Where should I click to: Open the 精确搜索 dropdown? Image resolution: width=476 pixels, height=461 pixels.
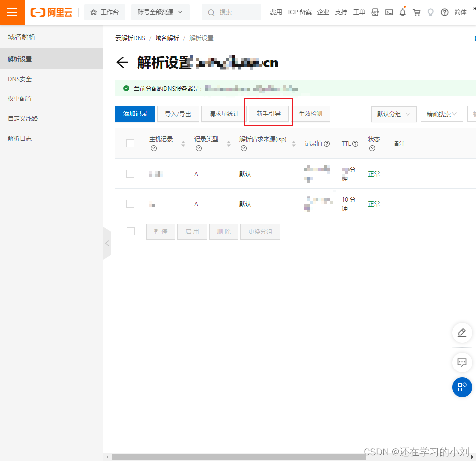tap(442, 114)
